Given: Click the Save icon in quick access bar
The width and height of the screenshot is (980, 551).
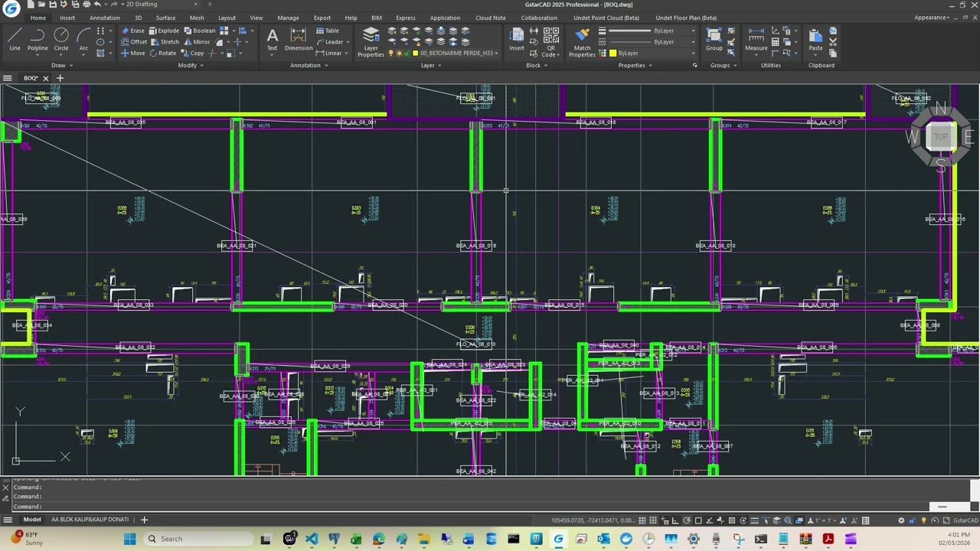Looking at the screenshot, I should [x=53, y=5].
